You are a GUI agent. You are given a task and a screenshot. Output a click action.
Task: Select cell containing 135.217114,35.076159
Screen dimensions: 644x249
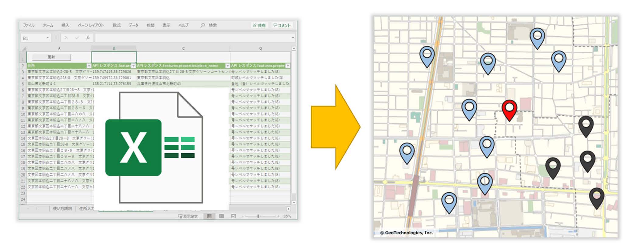click(x=114, y=84)
